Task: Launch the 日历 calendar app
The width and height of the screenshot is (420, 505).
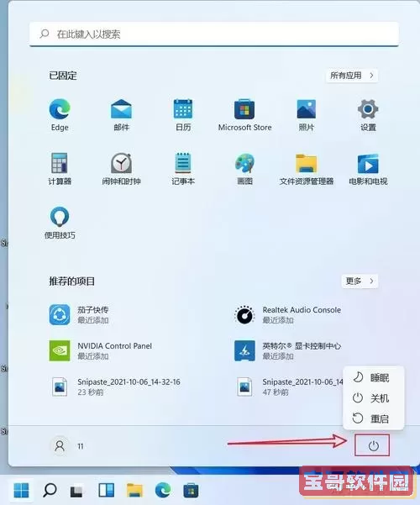Action: pos(183,115)
